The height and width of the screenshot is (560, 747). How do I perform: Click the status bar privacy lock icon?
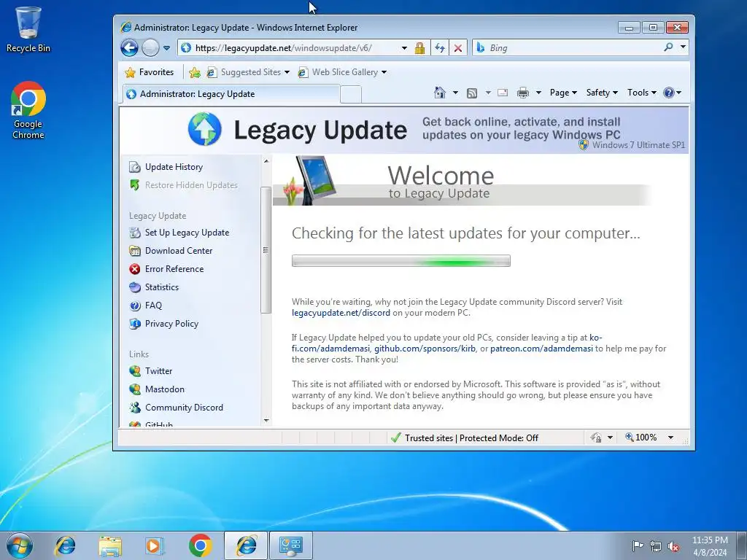point(596,437)
